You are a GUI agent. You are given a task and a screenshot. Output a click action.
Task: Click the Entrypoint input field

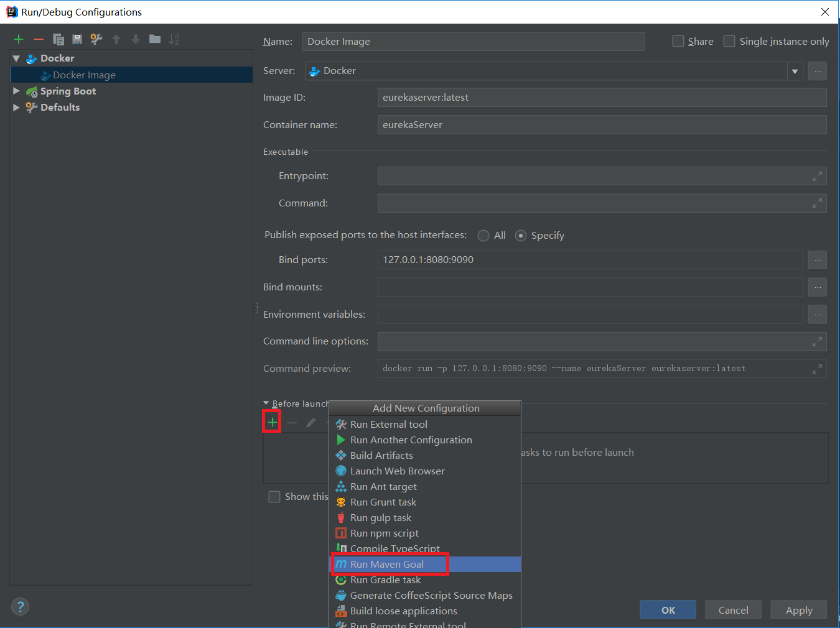tap(602, 176)
